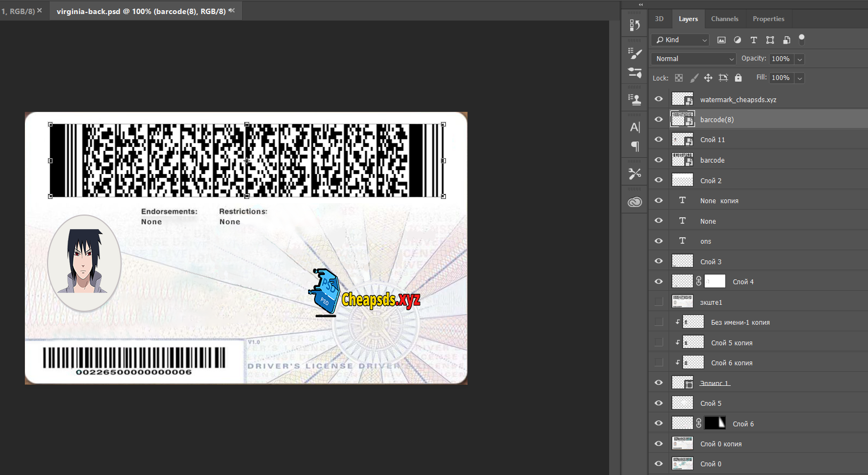Image resolution: width=868 pixels, height=475 pixels.
Task: Click the mask thumbnail of Слой 6
Action: click(715, 424)
